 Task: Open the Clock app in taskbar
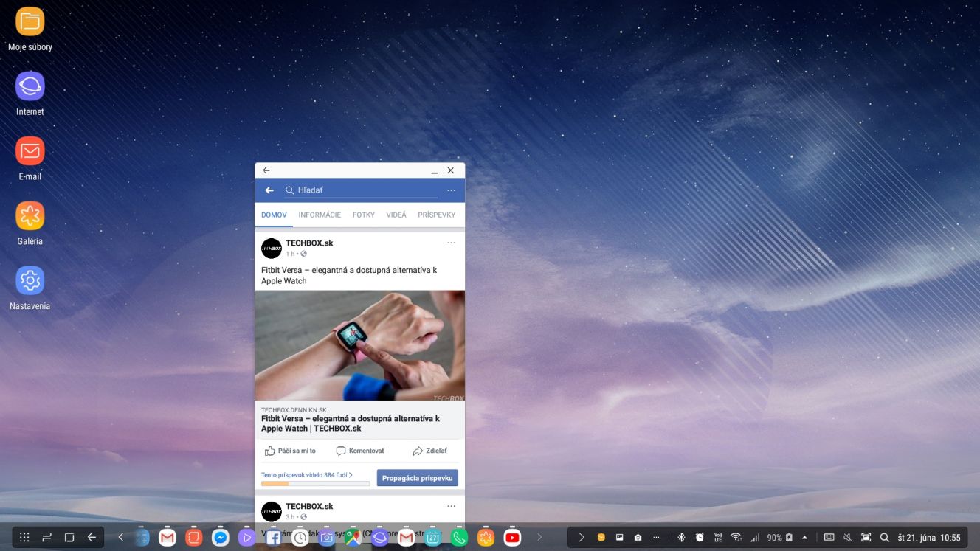(x=300, y=538)
